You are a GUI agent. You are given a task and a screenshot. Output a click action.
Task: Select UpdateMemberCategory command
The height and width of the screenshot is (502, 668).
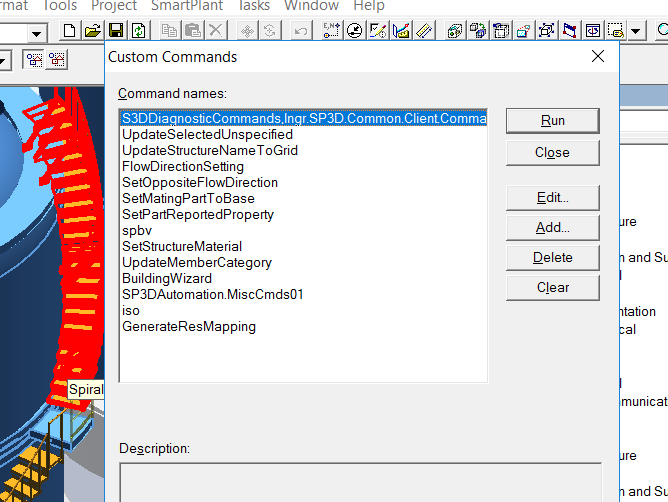point(303,263)
